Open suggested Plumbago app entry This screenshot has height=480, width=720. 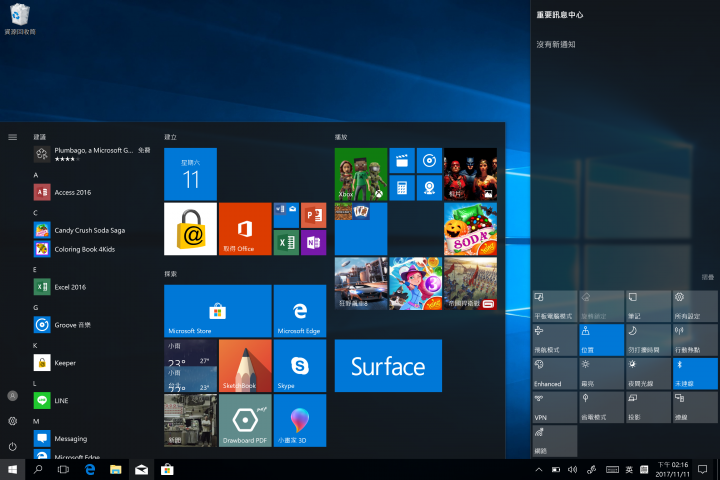tap(92, 154)
